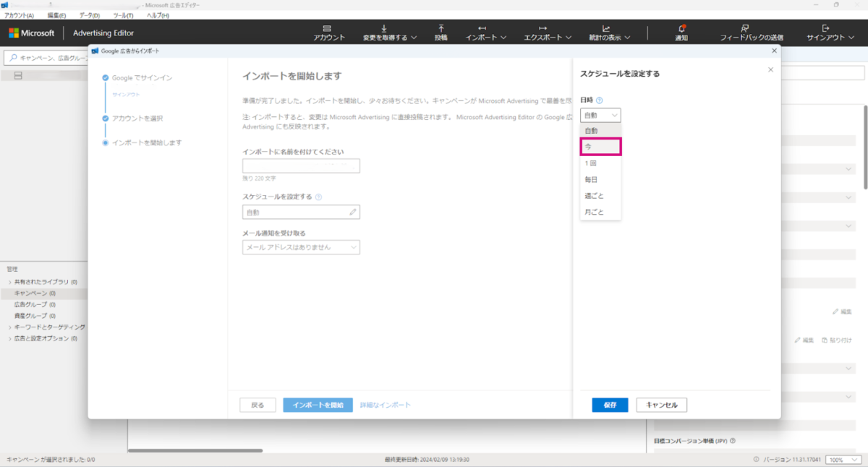Select 自動 in the schedule dropdown list
The width and height of the screenshot is (868, 467).
tap(600, 131)
